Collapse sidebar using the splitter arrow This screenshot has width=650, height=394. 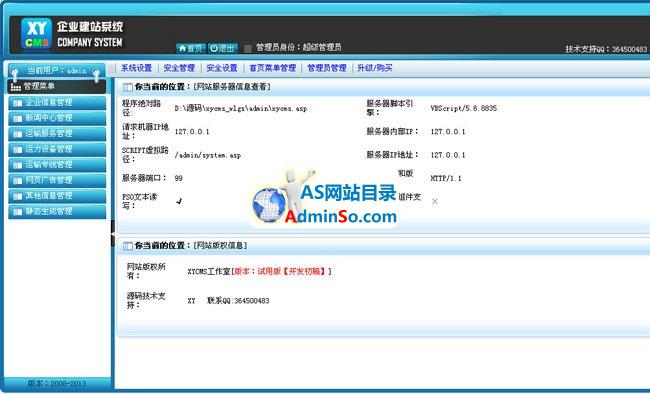[x=113, y=234]
